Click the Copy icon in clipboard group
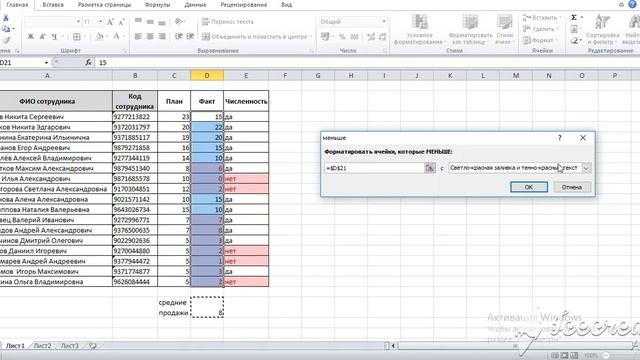Image resolution: width=640 pixels, height=360 pixels. 6,29
